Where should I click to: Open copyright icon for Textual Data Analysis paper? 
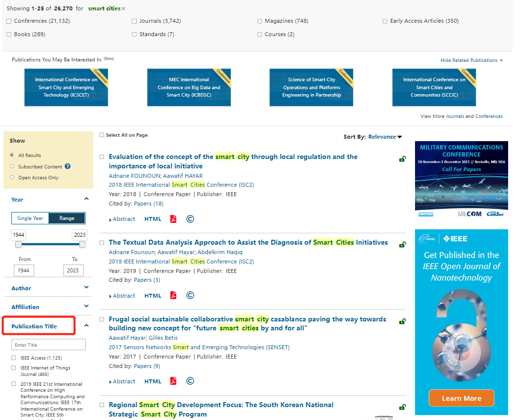pyautogui.click(x=190, y=296)
